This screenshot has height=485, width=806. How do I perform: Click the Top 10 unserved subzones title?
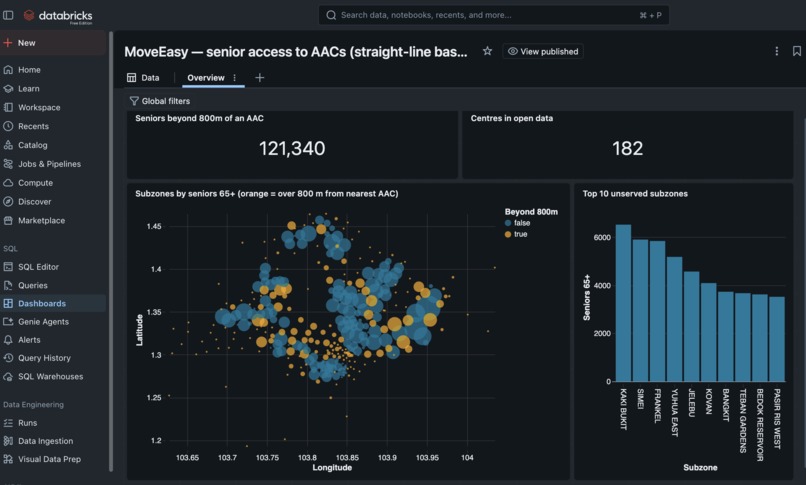635,194
